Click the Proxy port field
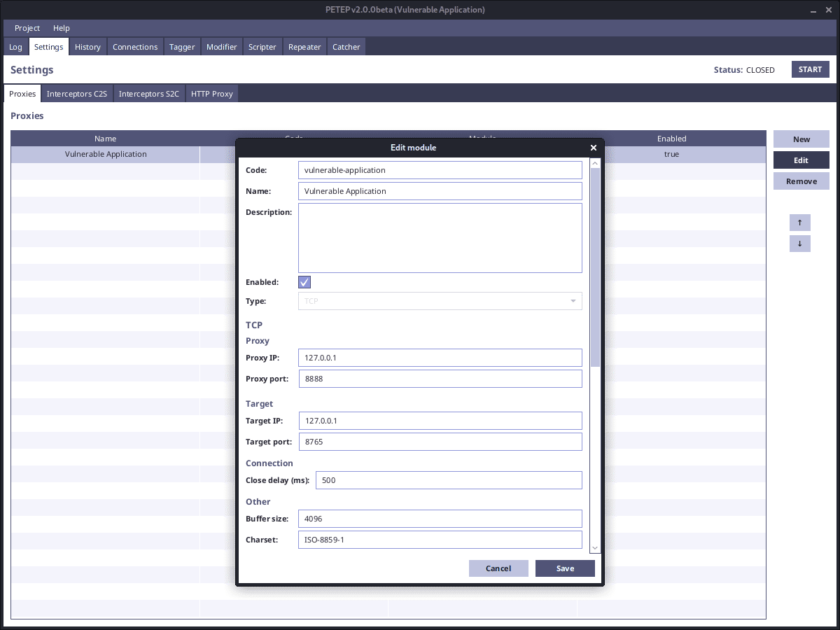 440,379
